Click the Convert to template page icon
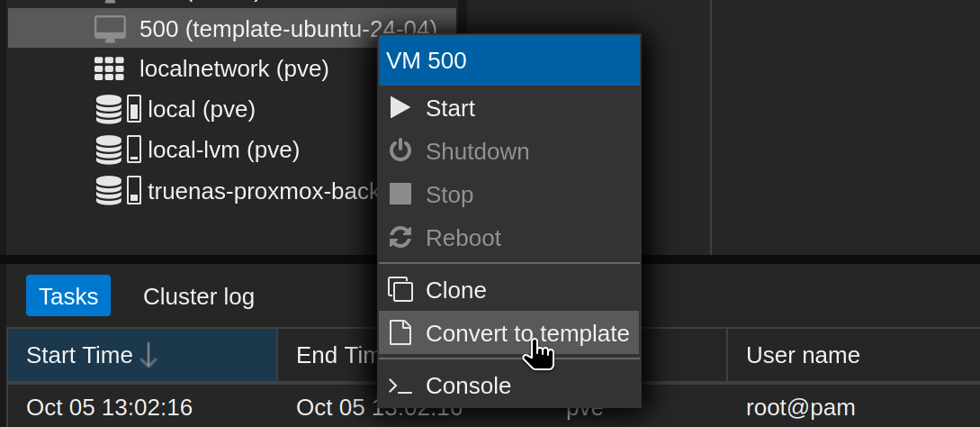This screenshot has width=980, height=427. pyautogui.click(x=400, y=333)
